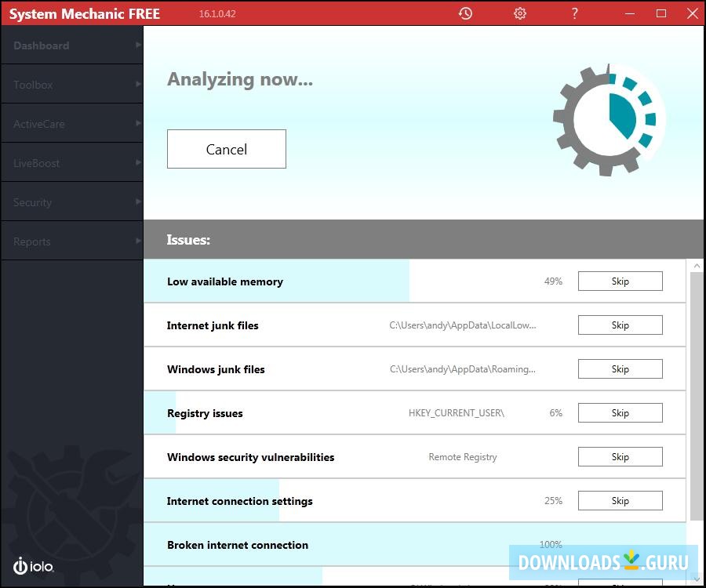Skip the Internet connection settings scan
The width and height of the screenshot is (706, 588).
tap(620, 500)
